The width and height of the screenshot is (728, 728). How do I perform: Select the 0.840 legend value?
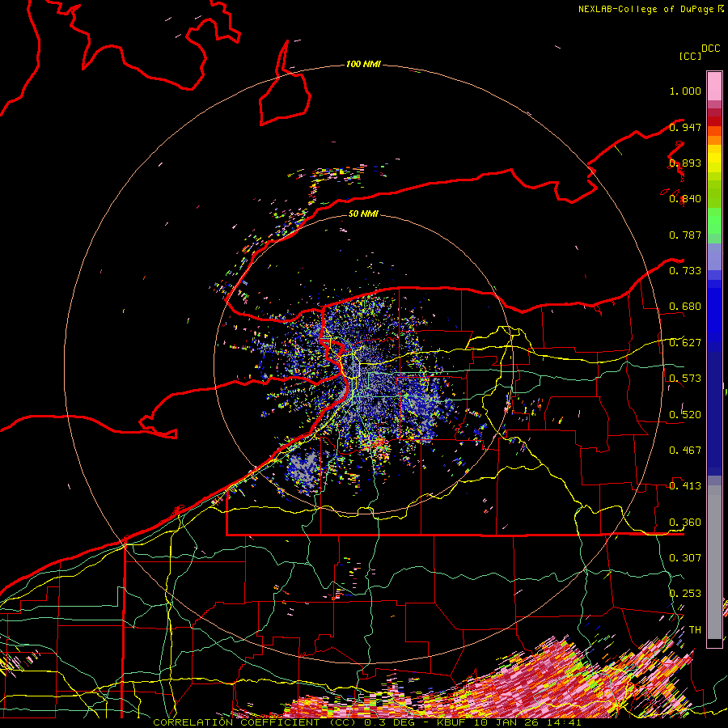[685, 199]
